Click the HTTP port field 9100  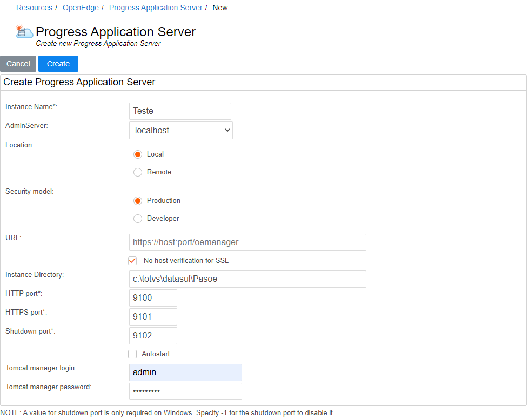pyautogui.click(x=153, y=298)
